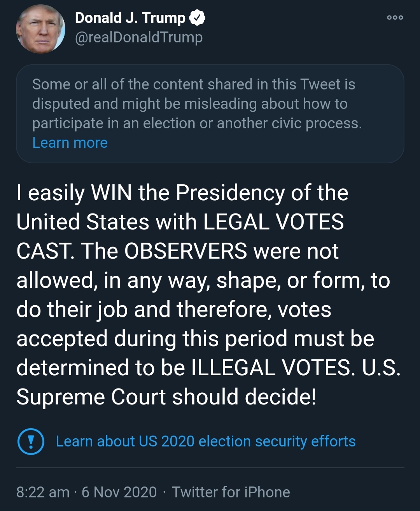Open Learn about US 2020 election security efforts
Viewport: 420px width, 511px height.
205,441
